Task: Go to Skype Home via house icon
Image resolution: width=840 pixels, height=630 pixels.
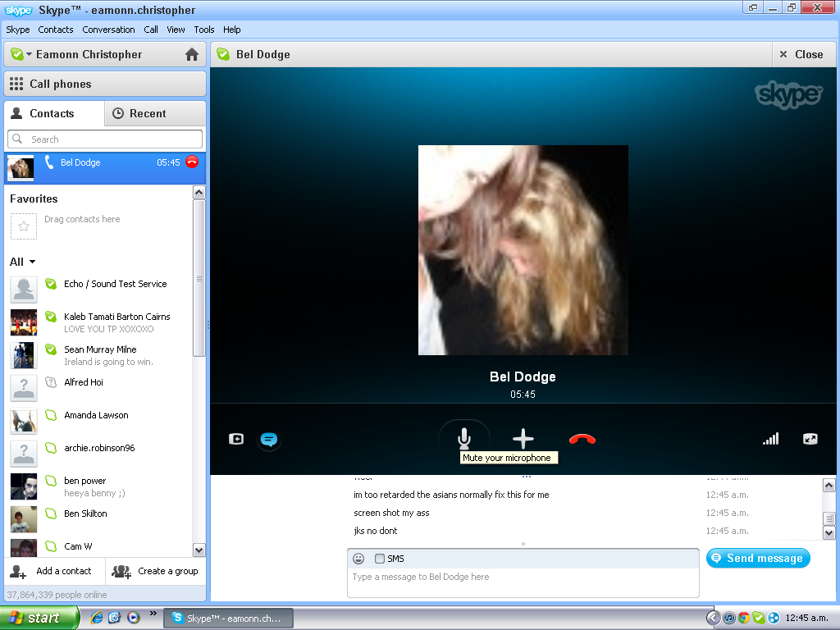Action: 192,54
